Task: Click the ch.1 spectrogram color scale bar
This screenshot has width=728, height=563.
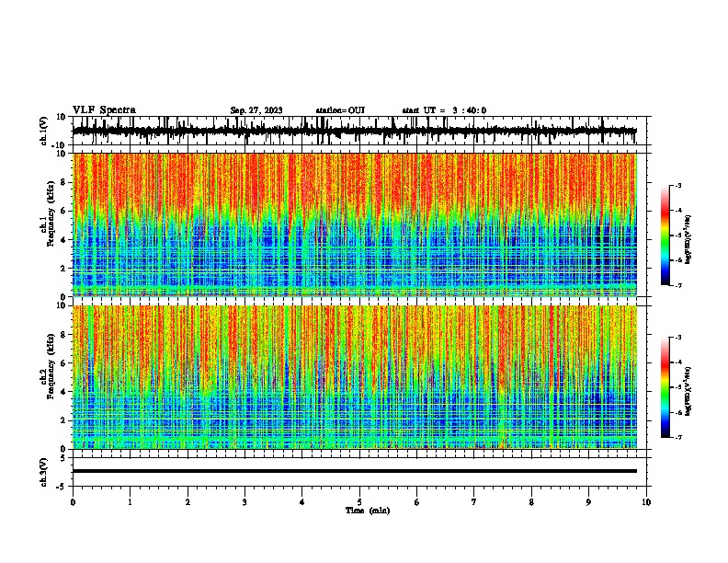Action: pyautogui.click(x=665, y=236)
